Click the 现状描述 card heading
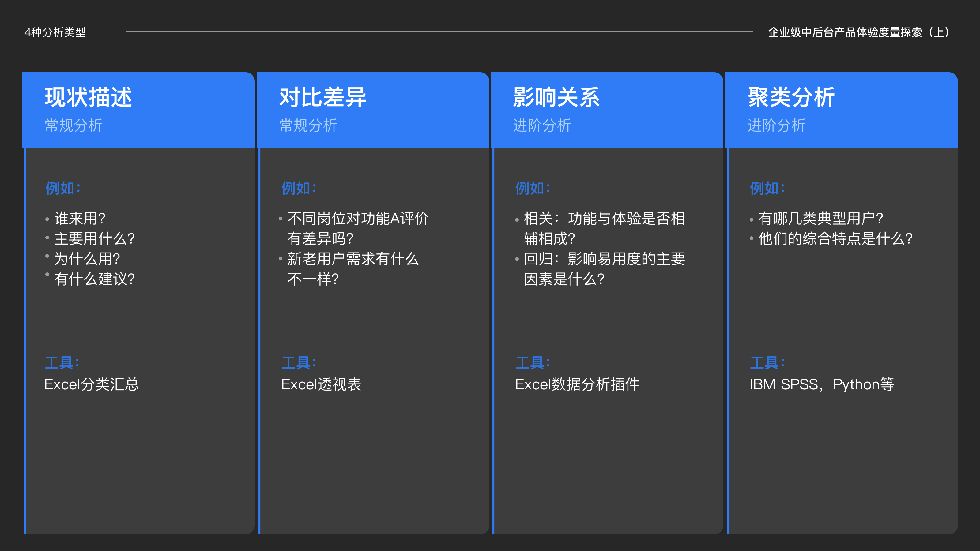 (88, 97)
